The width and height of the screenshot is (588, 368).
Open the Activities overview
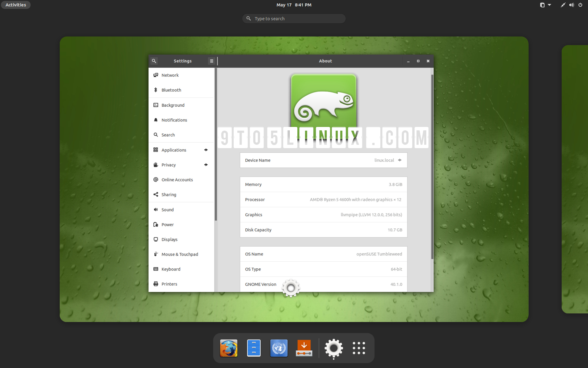(15, 5)
